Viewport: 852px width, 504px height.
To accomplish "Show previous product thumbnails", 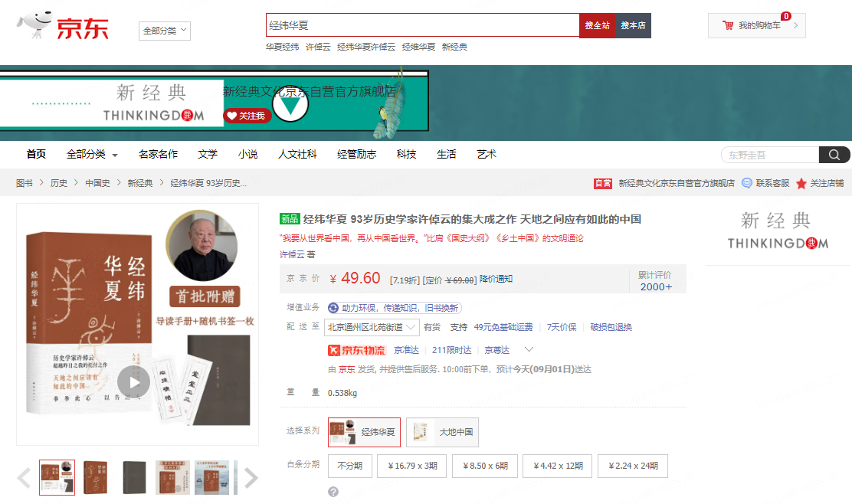I will coord(25,478).
